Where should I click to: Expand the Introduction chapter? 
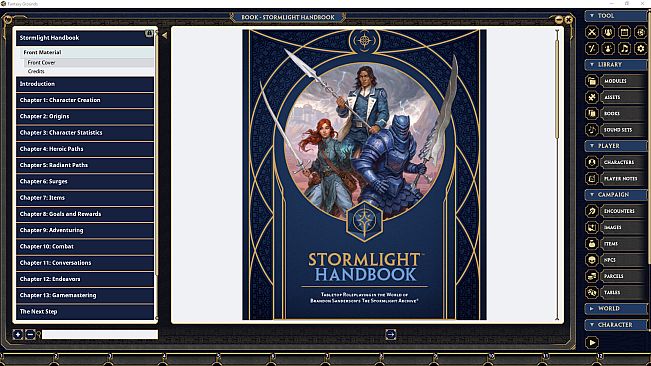click(85, 84)
